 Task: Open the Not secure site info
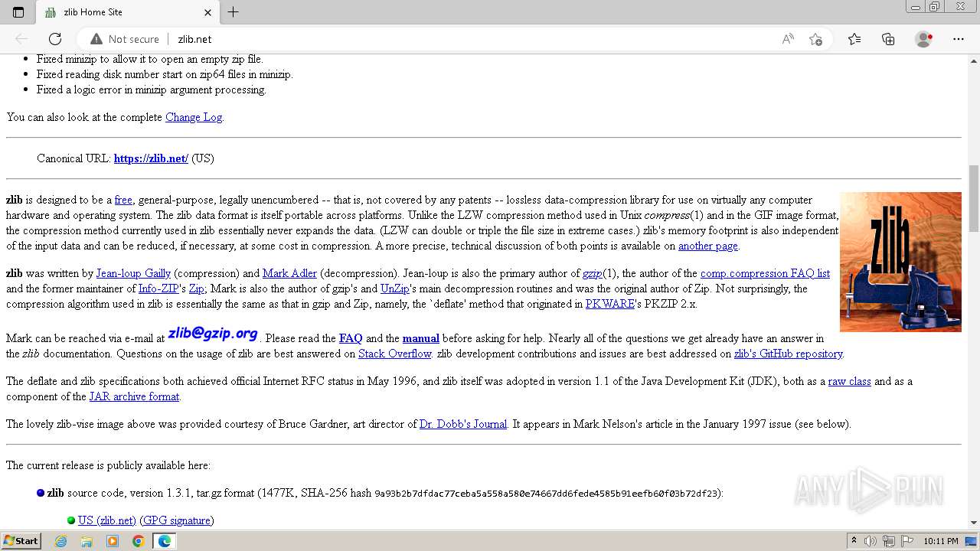(125, 39)
